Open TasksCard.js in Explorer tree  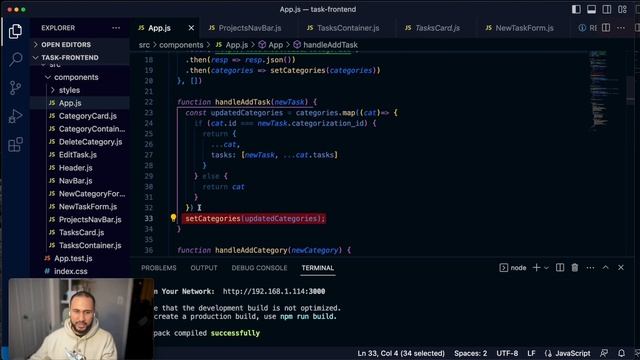tap(81, 232)
